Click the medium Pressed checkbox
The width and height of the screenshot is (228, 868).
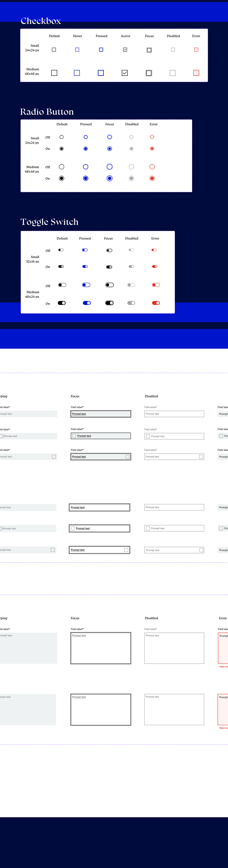click(101, 73)
